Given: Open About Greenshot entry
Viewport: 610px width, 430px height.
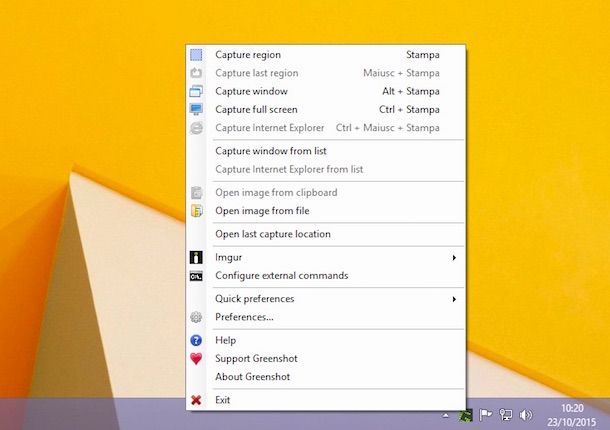Looking at the screenshot, I should (326, 377).
